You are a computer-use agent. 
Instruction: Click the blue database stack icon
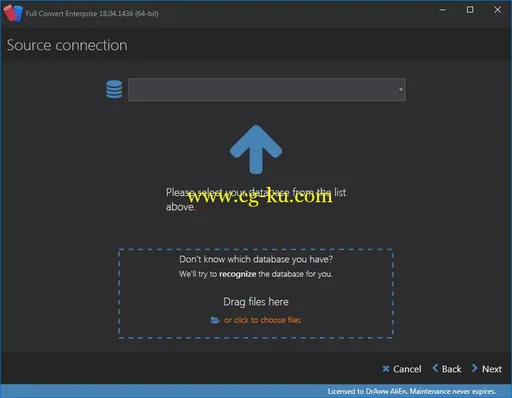(x=114, y=89)
